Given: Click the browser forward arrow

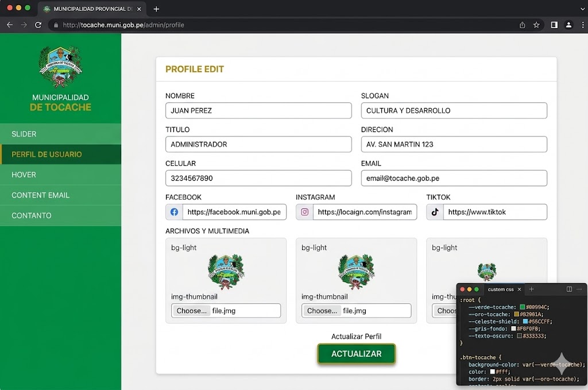Looking at the screenshot, I should point(24,25).
